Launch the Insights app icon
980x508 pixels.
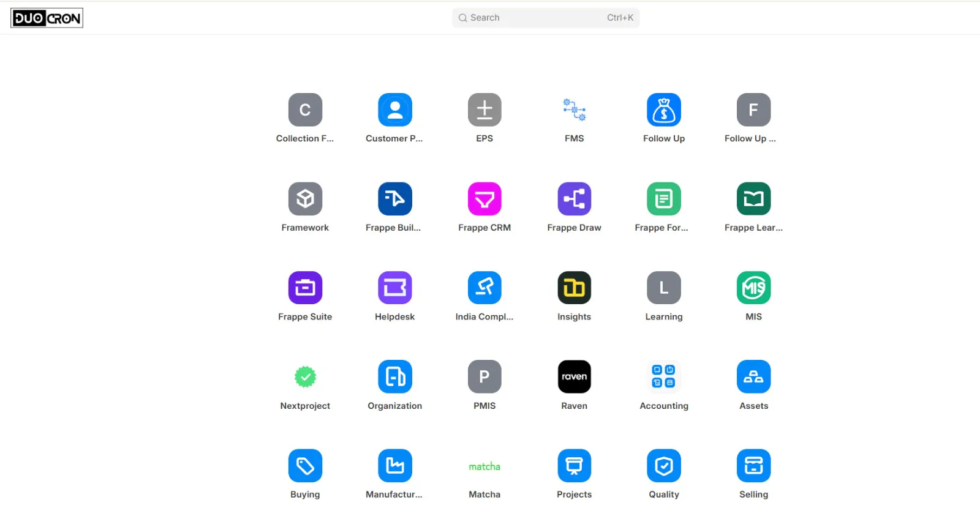pos(575,288)
